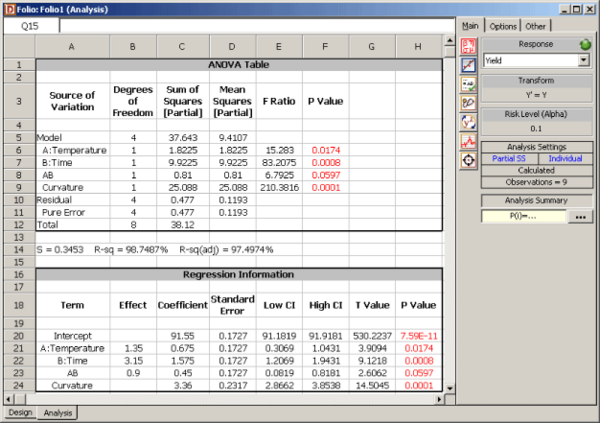Click the B:Time coefficient 1.575

(183, 361)
